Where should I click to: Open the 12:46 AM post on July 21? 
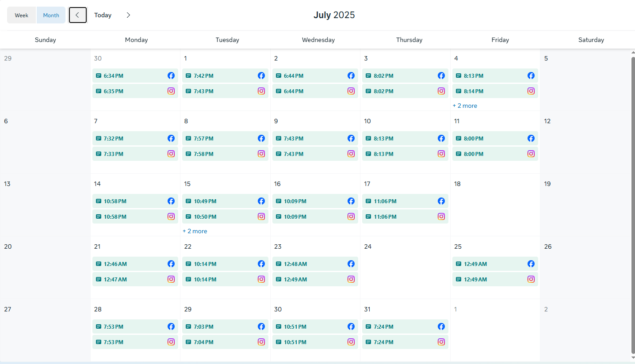128,264
